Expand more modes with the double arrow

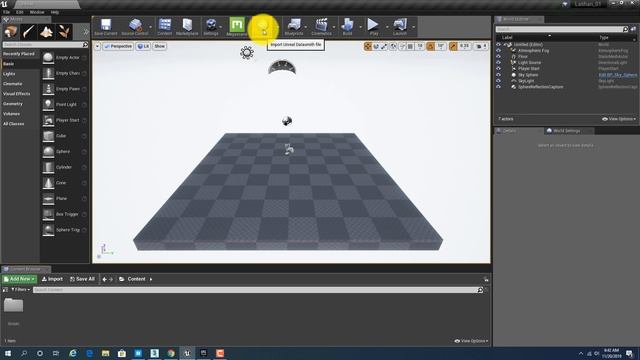coord(86,32)
